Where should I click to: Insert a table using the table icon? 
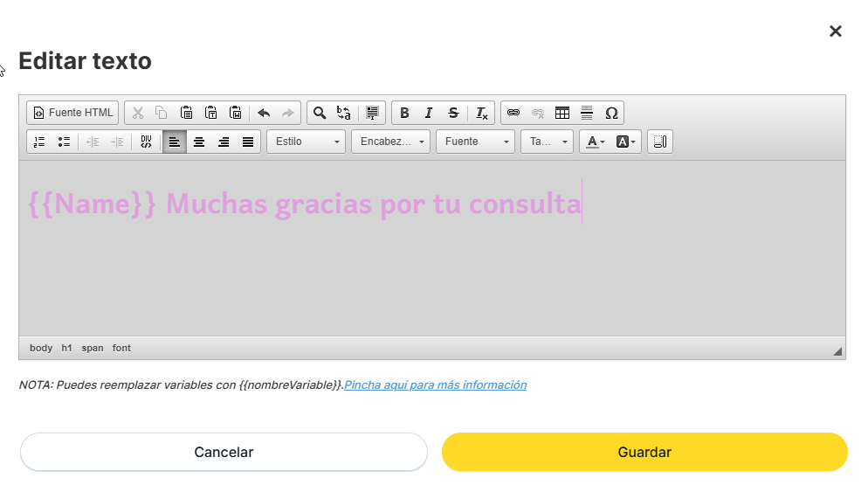(x=562, y=113)
